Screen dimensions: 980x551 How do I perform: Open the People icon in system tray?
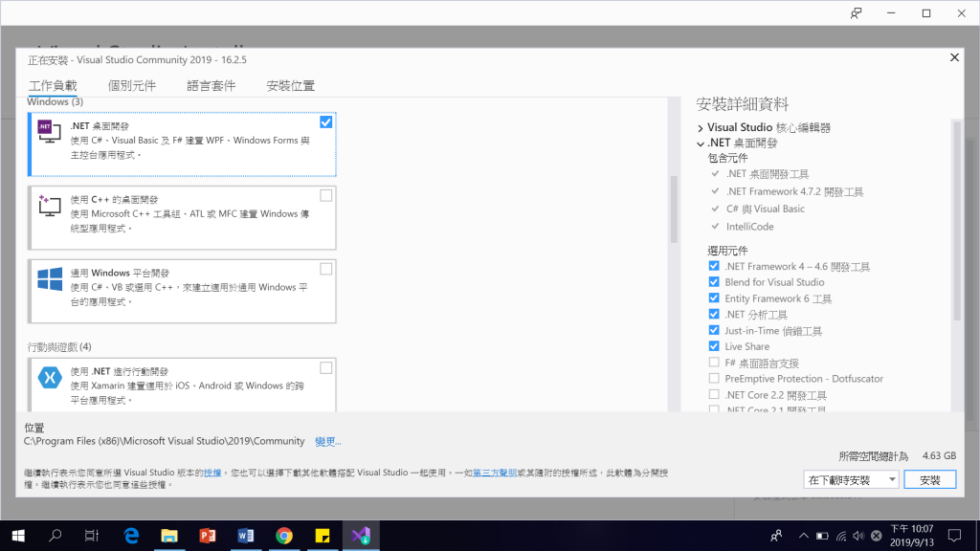[x=776, y=536]
